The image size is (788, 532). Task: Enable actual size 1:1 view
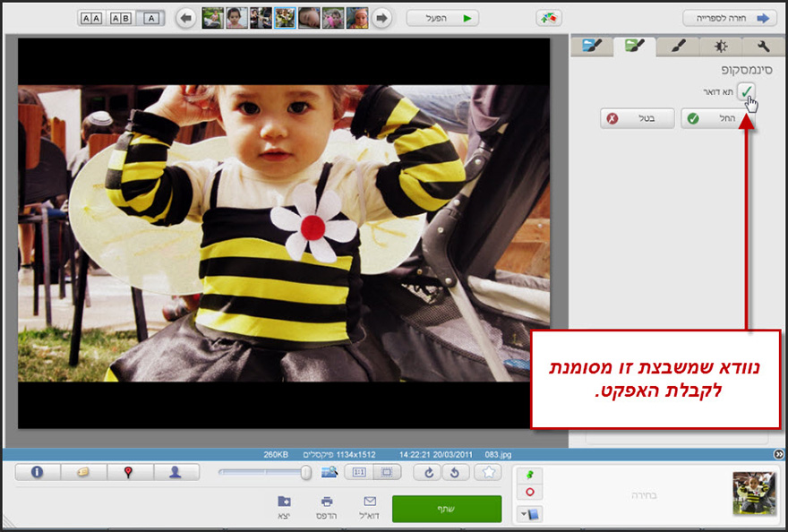tap(358, 472)
